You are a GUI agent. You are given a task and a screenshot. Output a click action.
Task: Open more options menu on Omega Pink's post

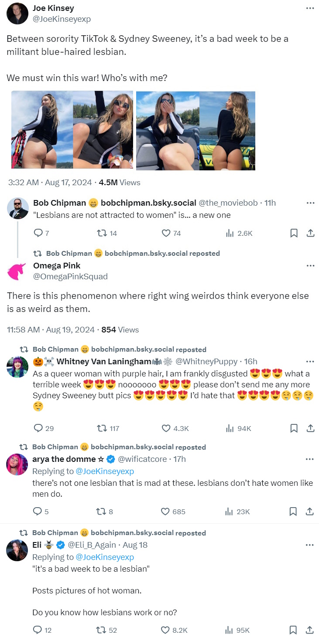click(310, 265)
